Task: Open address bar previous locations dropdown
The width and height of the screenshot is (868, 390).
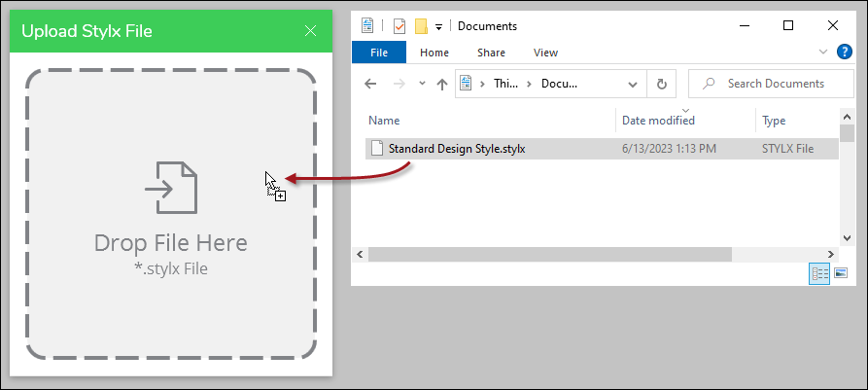Action: 632,85
